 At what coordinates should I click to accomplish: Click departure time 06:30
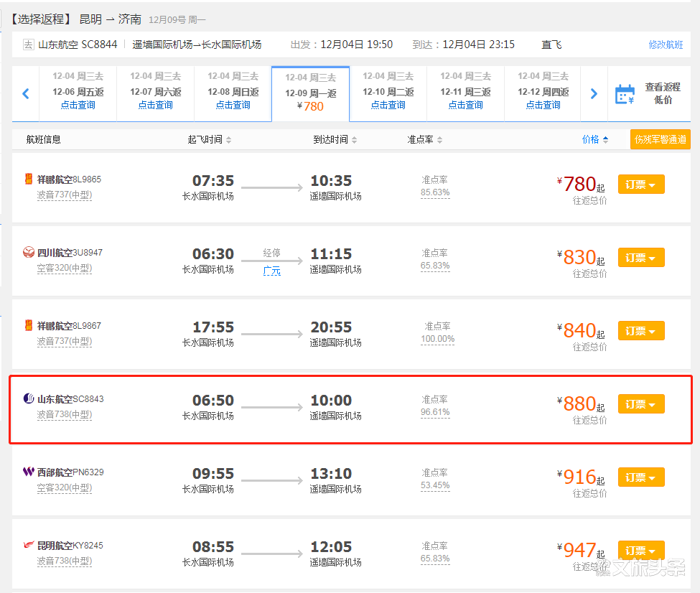(213, 253)
